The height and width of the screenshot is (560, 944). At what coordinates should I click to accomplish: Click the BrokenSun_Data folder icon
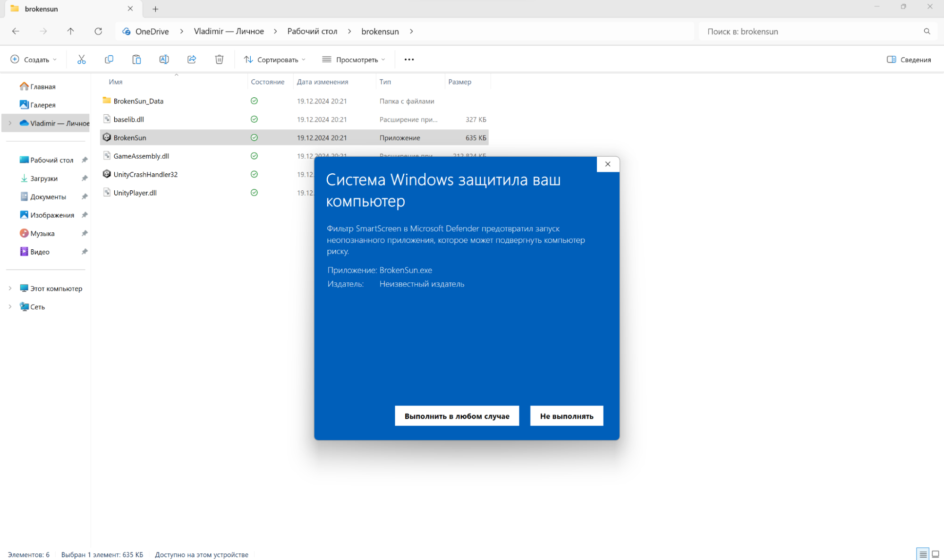[x=107, y=101]
